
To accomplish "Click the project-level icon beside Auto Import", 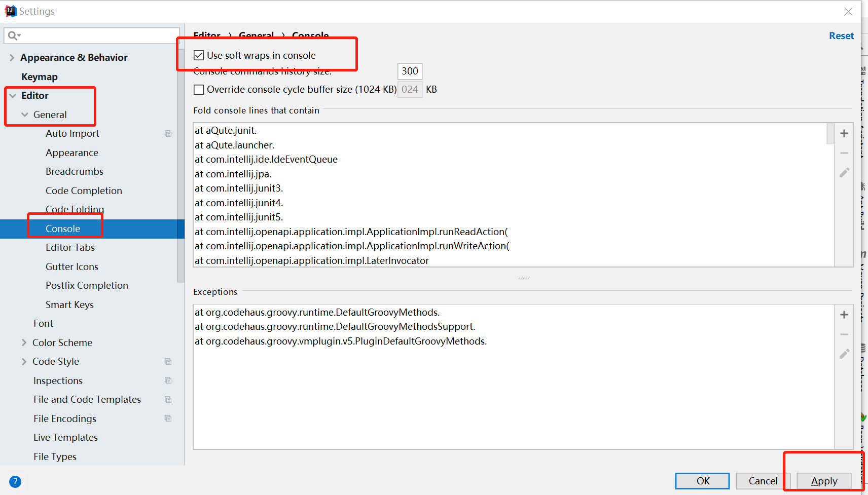I will click(x=168, y=134).
